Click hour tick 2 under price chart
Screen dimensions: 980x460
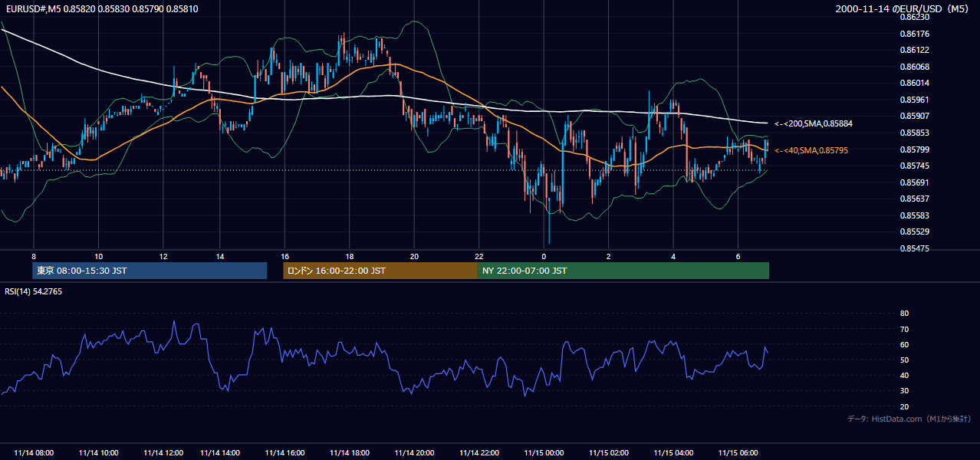[609, 256]
